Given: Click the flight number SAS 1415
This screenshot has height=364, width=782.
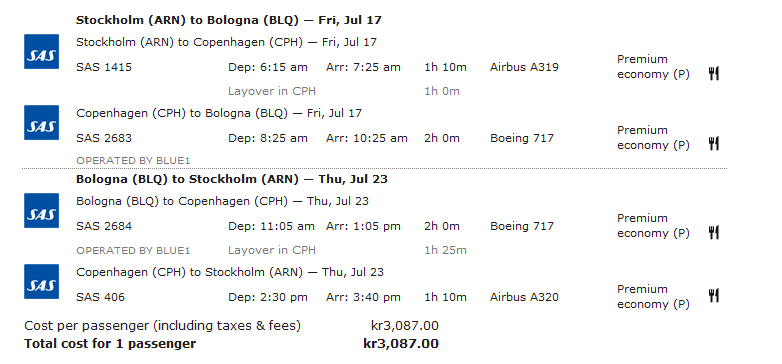Looking at the screenshot, I should (x=104, y=67).
